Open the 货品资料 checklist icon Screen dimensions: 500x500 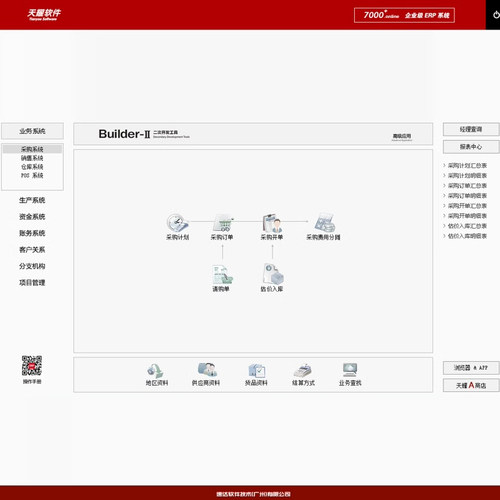tap(257, 370)
